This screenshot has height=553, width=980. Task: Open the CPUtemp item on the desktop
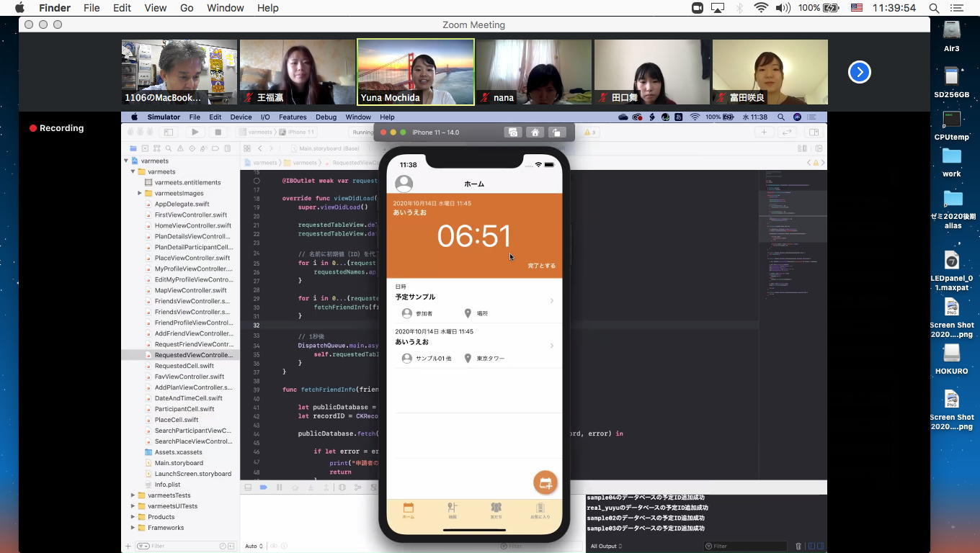[x=952, y=125]
